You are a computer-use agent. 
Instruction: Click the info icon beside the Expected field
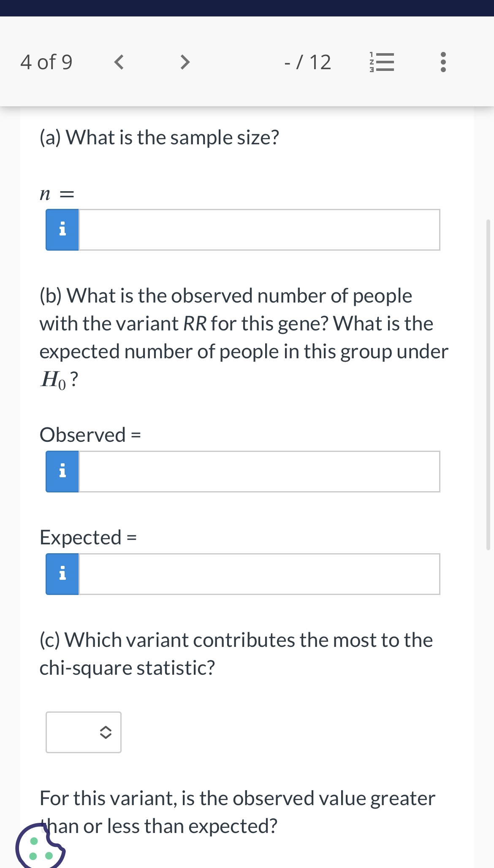tap(62, 573)
